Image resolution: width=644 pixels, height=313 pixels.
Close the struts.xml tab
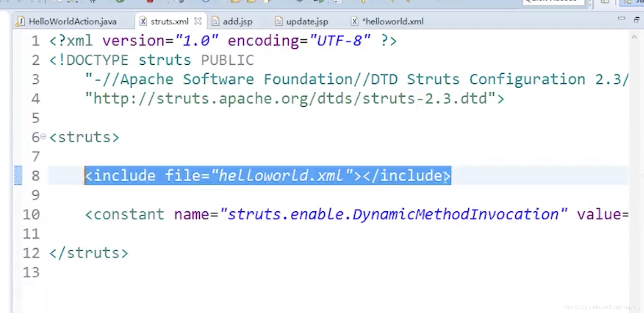[198, 21]
